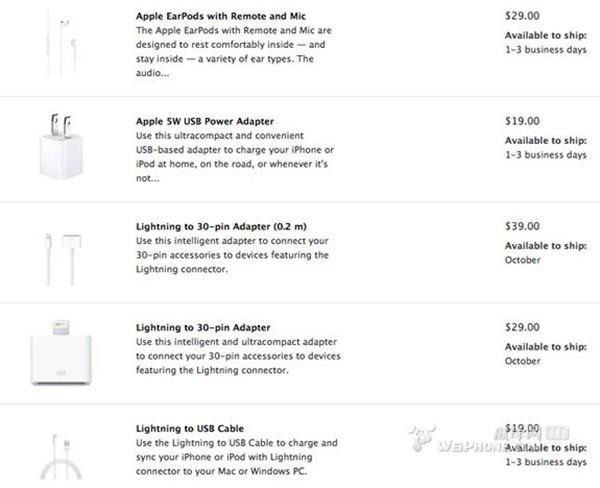Click the Lightning to USB Cable description
The width and height of the screenshot is (600, 488).
click(237, 457)
